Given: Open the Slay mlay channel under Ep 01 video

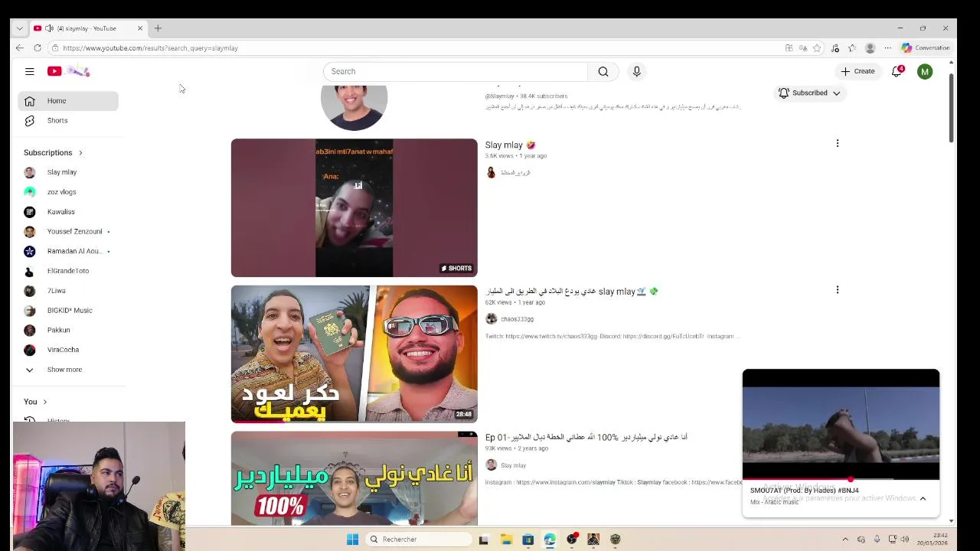Looking at the screenshot, I should pos(513,465).
